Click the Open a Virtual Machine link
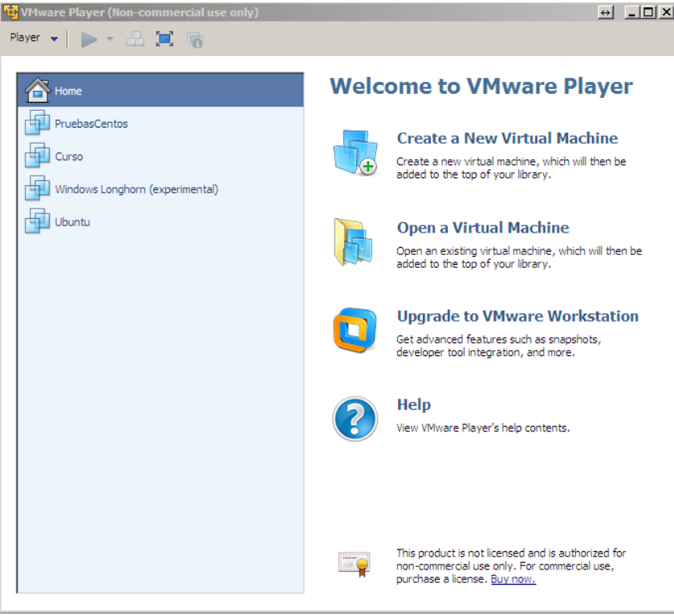This screenshot has width=674, height=616. point(483,228)
